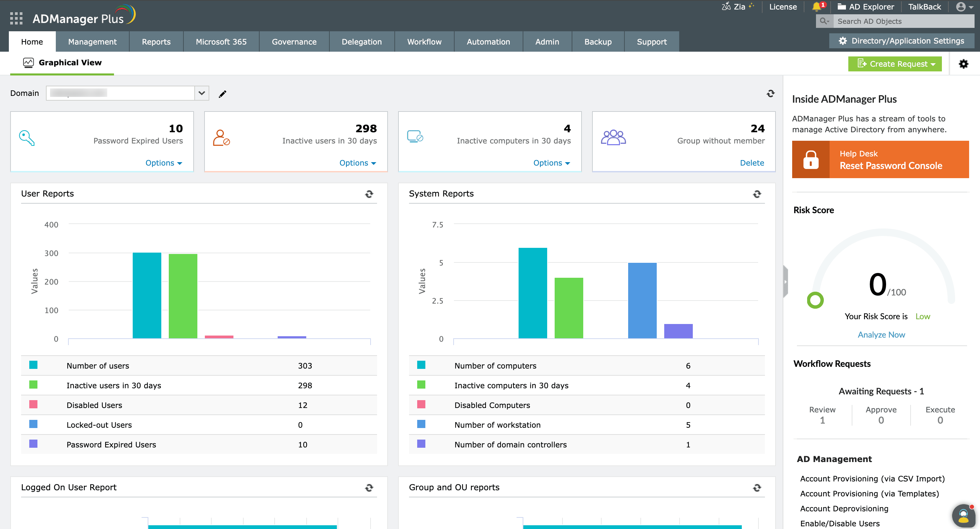The height and width of the screenshot is (529, 980).
Task: Open Account Deprovisioning link
Action: pyautogui.click(x=844, y=509)
